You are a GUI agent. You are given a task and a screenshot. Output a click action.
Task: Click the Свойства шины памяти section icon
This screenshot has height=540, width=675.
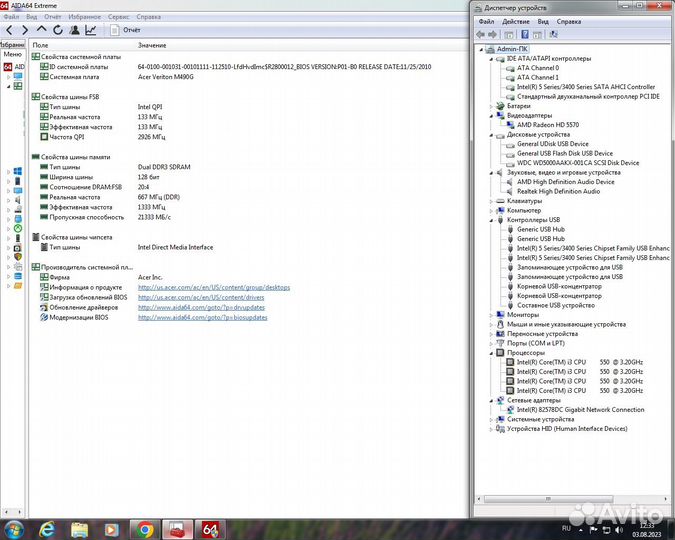36,157
